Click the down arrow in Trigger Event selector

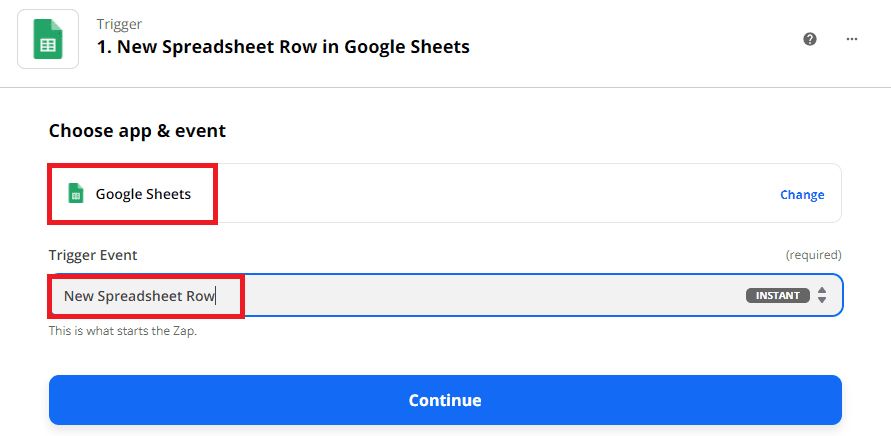click(x=822, y=300)
